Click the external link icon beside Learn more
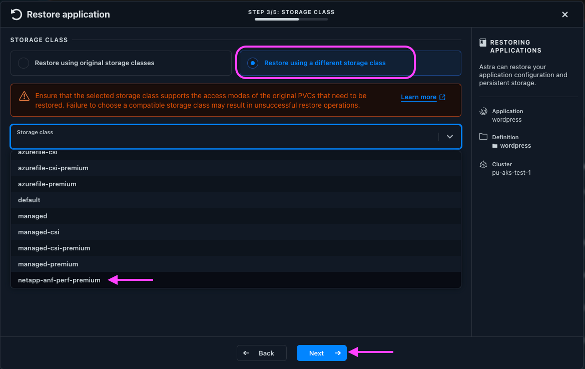This screenshot has width=585, height=369. (442, 97)
